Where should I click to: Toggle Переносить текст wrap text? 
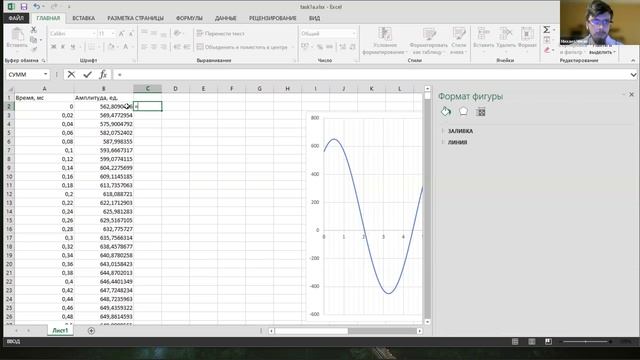[x=220, y=33]
